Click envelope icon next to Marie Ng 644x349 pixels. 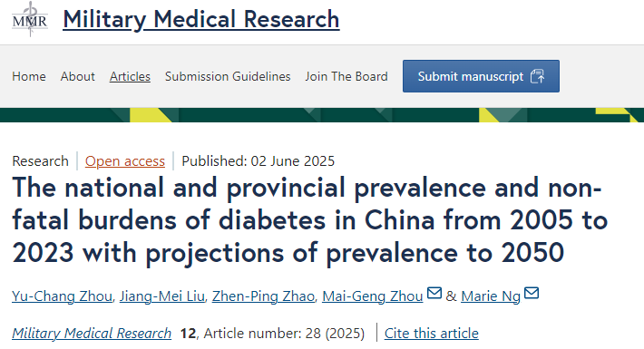532,293
